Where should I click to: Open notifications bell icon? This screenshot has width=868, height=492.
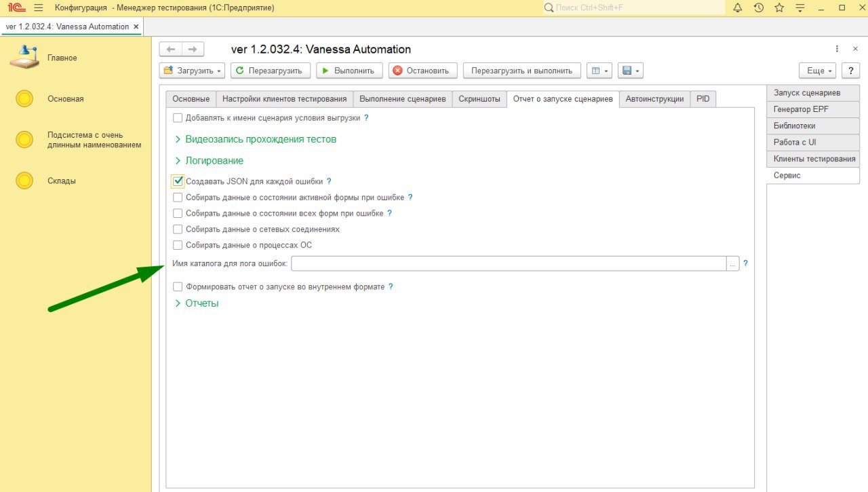[738, 7]
